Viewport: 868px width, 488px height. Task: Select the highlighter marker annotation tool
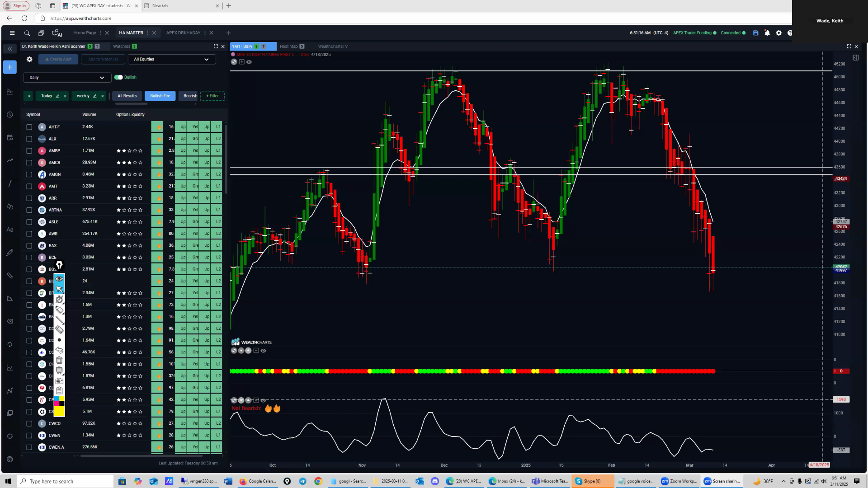pyautogui.click(x=59, y=310)
